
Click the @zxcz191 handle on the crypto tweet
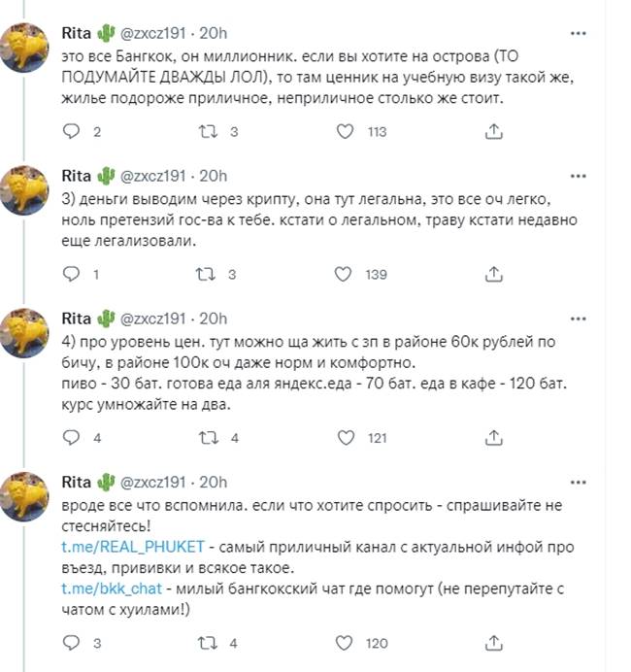tap(153, 175)
